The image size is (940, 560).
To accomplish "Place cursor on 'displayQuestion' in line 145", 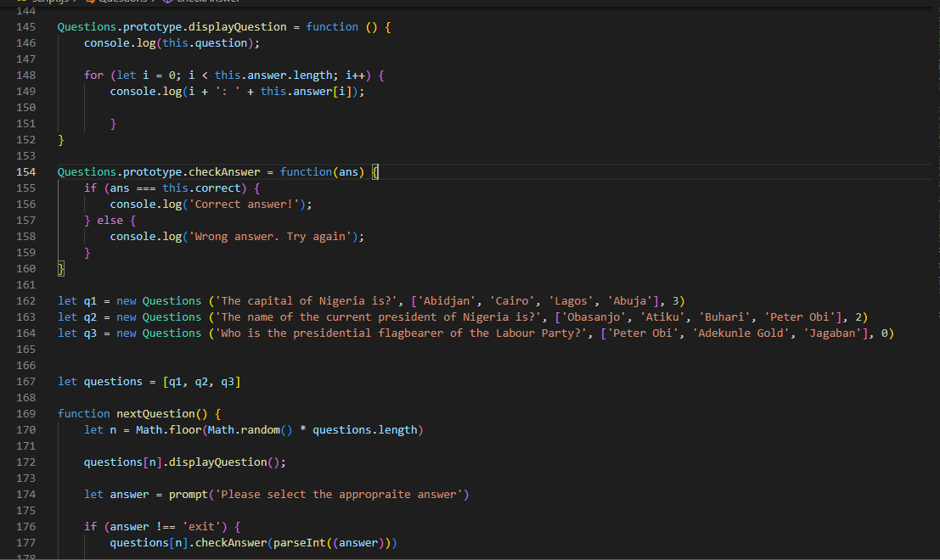I will click(x=238, y=27).
